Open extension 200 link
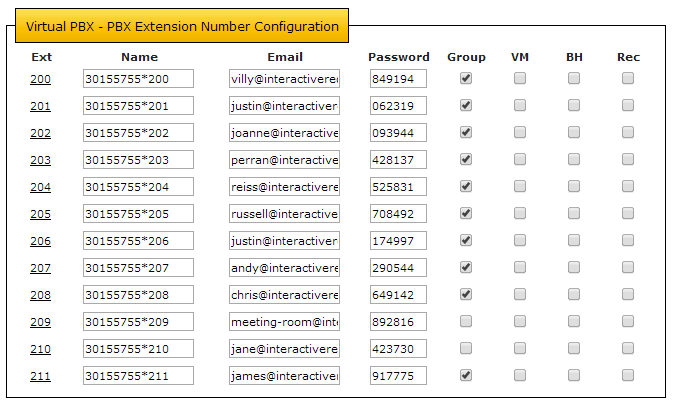 41,79
